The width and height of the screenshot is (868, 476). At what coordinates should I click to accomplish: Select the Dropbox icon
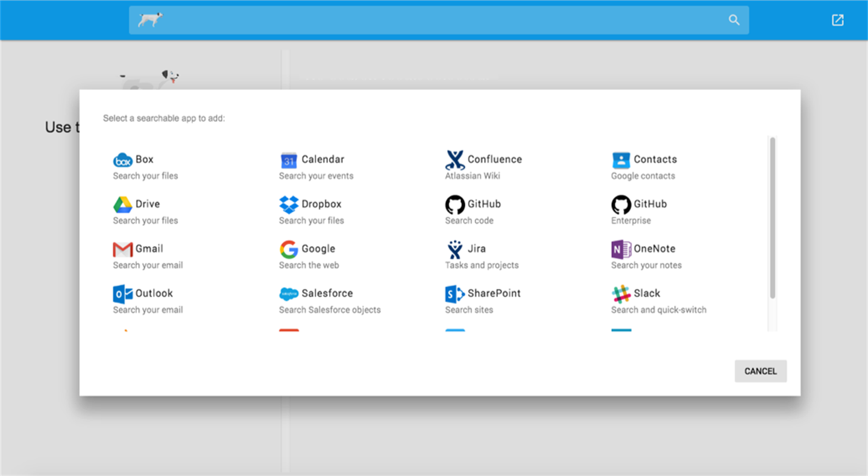pos(289,205)
